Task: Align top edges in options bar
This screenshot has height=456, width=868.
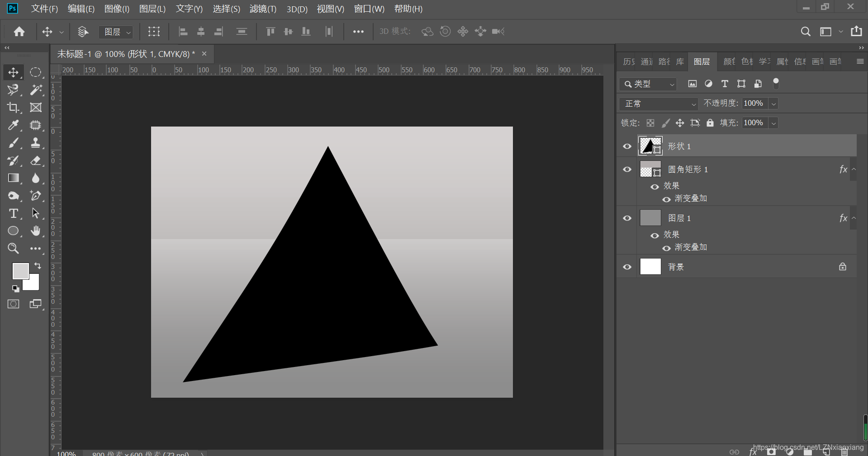Action: coord(270,32)
